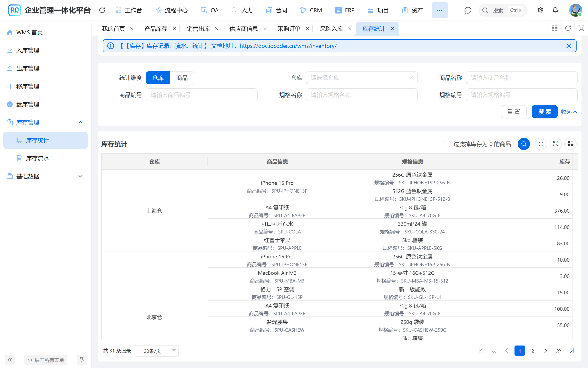Open the ERP top menu
This screenshot has height=368, width=588.
pos(345,10)
